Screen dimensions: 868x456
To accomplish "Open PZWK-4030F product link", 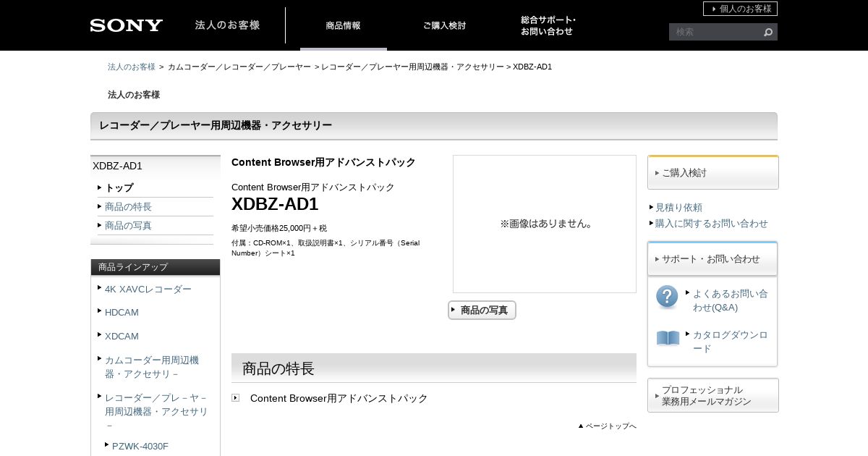I will 140,446.
